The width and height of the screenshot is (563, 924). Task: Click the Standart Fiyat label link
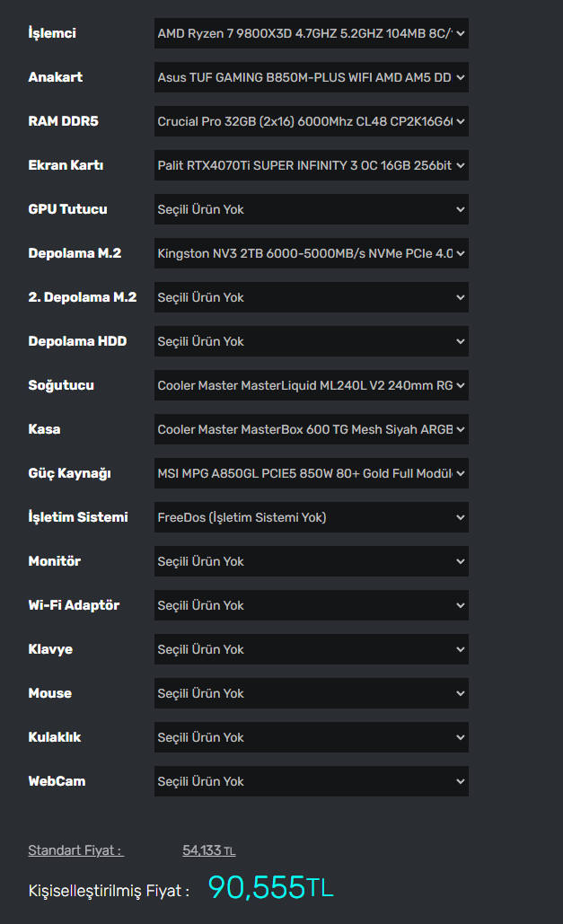[75, 850]
